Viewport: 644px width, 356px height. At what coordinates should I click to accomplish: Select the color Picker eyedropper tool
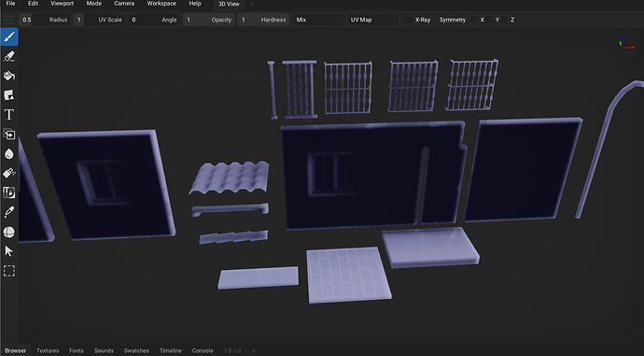pyautogui.click(x=9, y=212)
